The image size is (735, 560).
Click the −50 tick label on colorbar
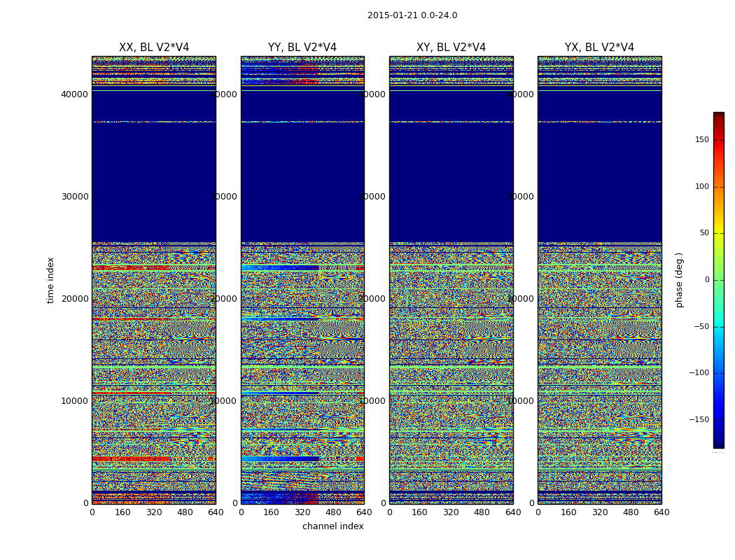point(701,327)
